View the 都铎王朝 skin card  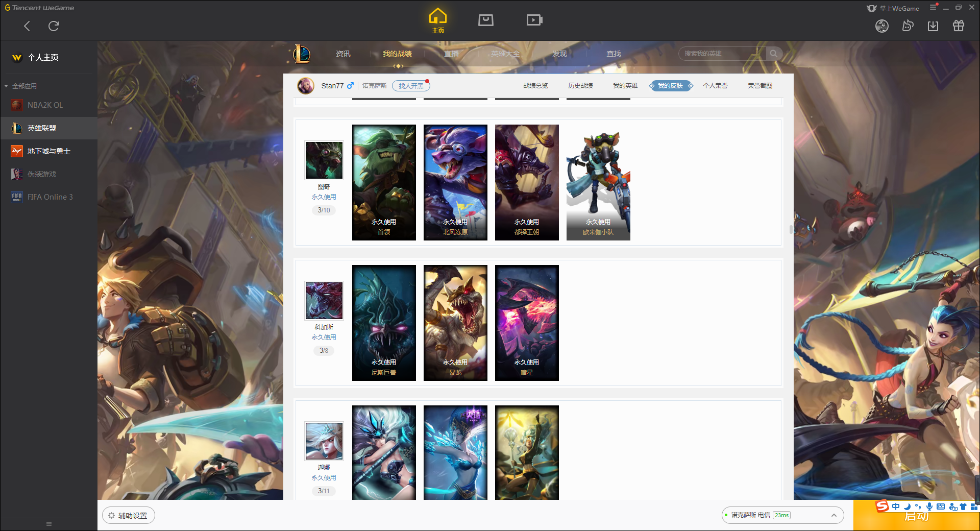527,182
